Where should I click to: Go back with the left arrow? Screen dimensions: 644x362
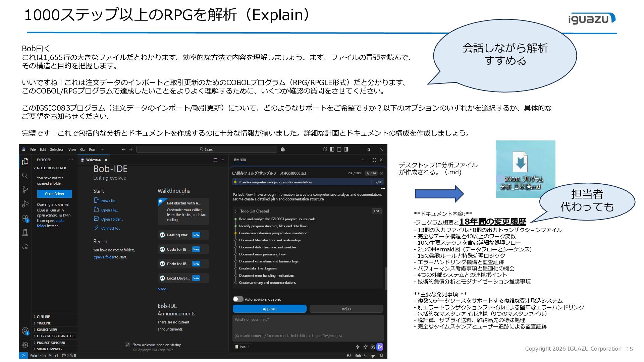click(x=123, y=149)
